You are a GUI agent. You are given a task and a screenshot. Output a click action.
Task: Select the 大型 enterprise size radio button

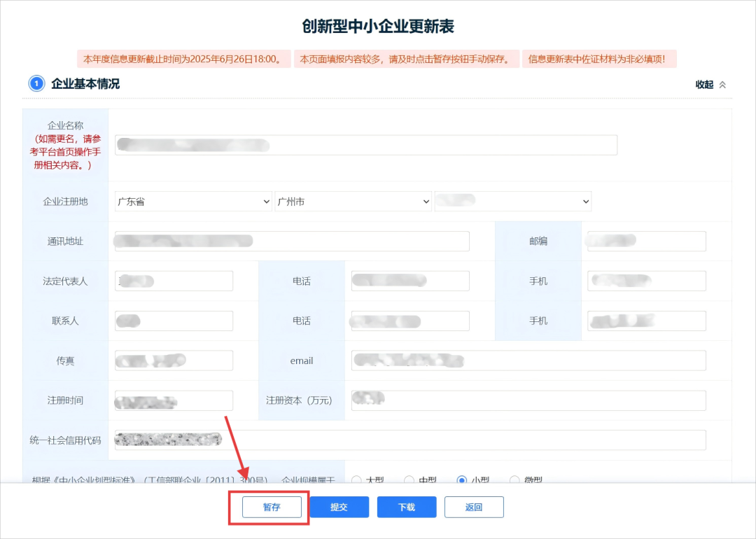pos(358,480)
